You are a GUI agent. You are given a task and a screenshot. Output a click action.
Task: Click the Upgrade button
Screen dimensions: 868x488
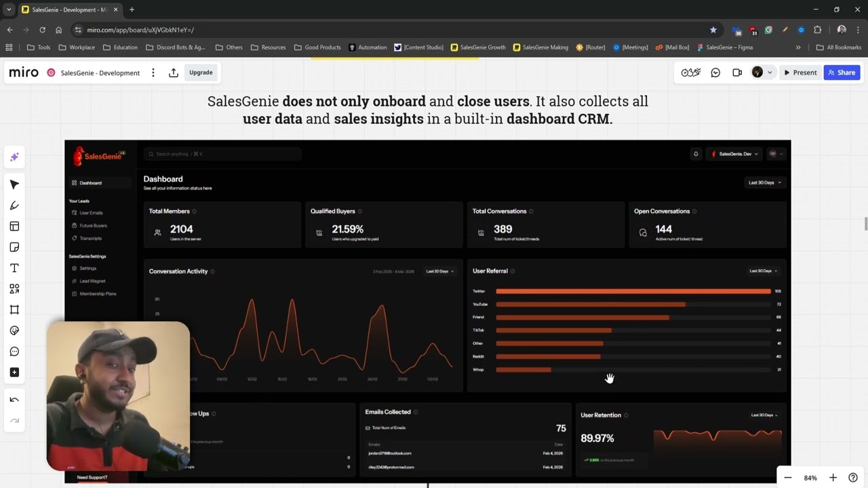point(201,73)
